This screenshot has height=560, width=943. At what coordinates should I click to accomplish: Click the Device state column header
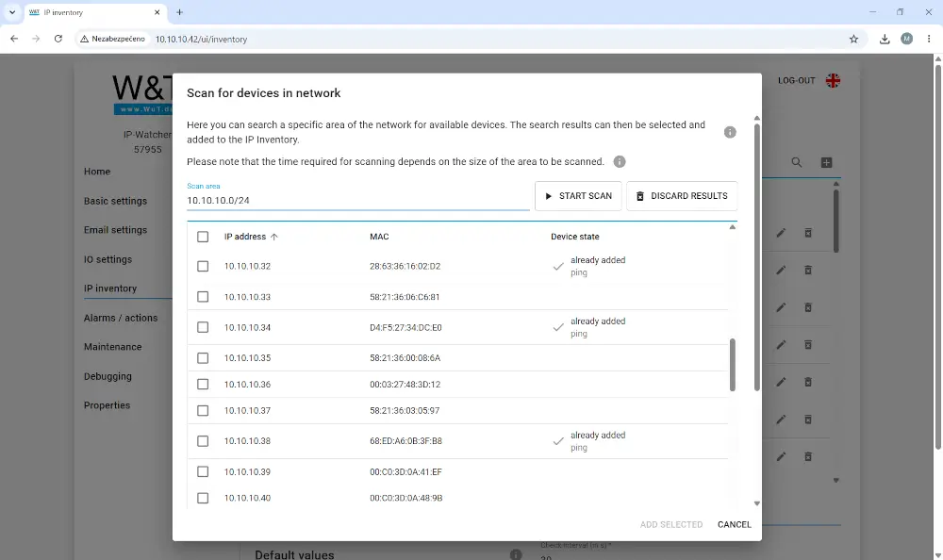point(575,237)
